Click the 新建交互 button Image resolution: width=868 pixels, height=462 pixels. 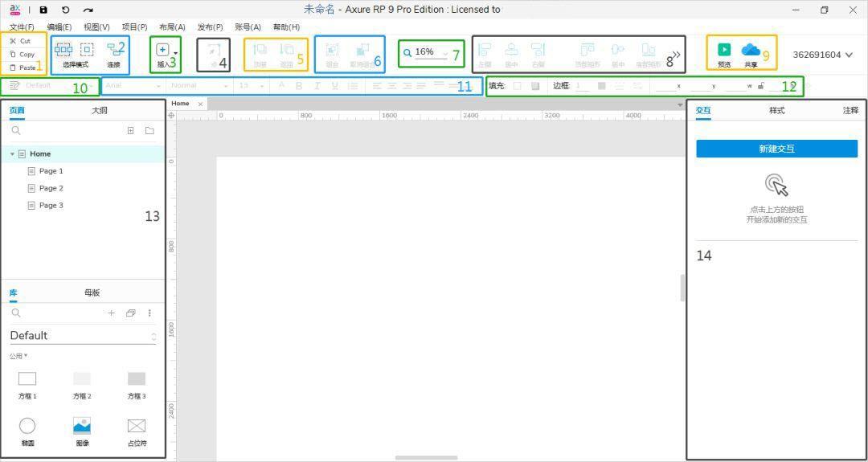[x=776, y=149]
